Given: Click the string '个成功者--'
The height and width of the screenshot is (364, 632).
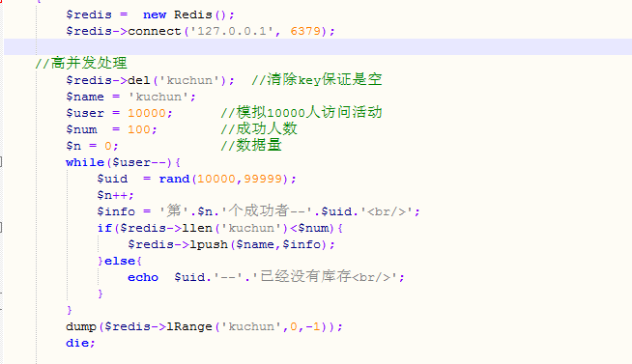Looking at the screenshot, I should [267, 211].
